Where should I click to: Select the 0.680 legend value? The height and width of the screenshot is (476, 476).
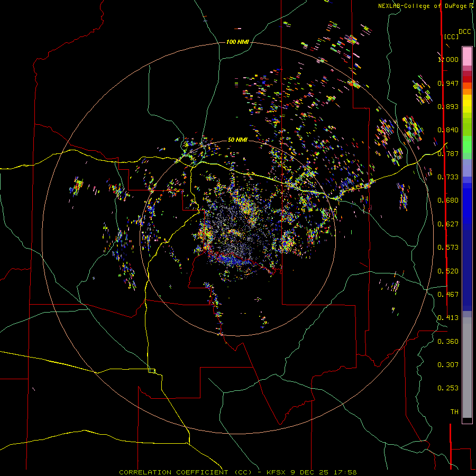coord(448,200)
